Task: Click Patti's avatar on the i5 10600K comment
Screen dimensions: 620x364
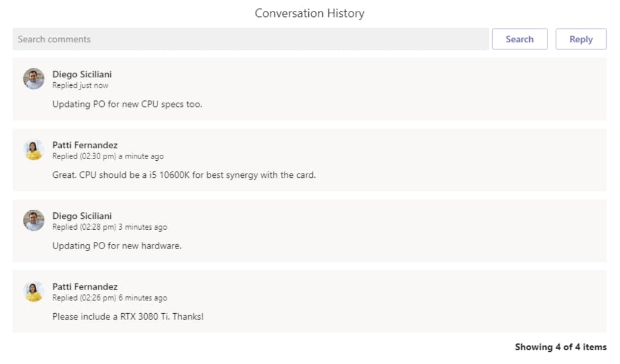Action: [34, 150]
